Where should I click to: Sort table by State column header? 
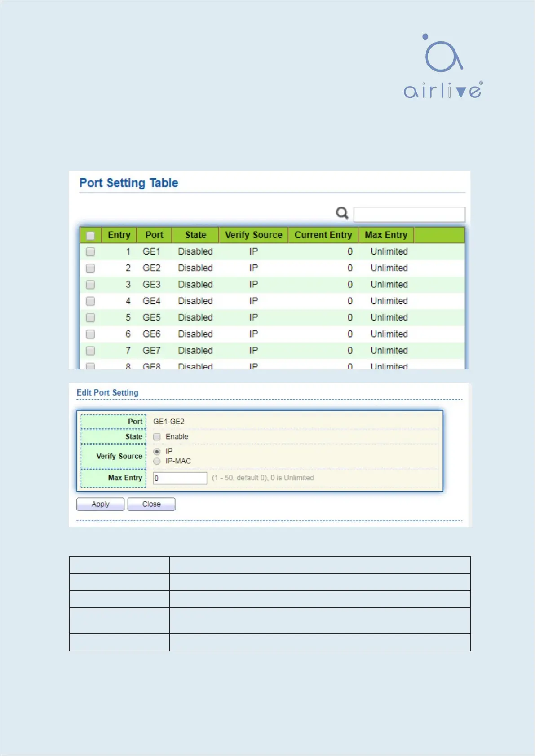[x=195, y=235]
